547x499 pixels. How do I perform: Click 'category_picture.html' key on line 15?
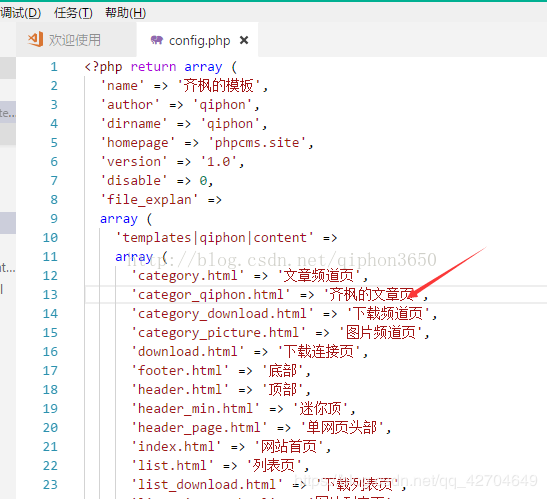tap(218, 333)
